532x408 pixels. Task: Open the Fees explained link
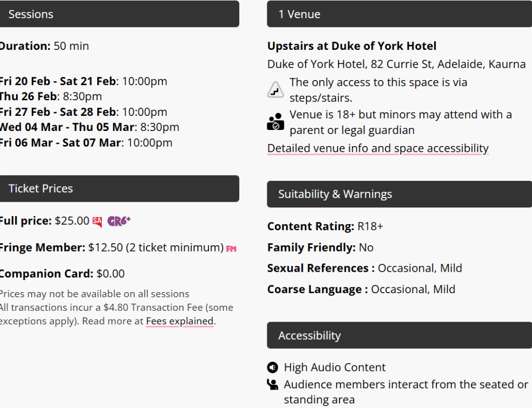pos(179,321)
